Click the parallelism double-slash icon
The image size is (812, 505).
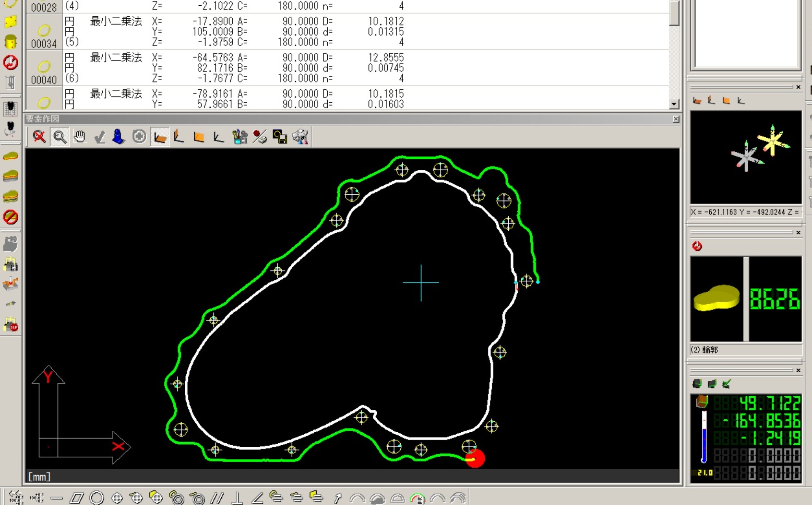point(217,498)
